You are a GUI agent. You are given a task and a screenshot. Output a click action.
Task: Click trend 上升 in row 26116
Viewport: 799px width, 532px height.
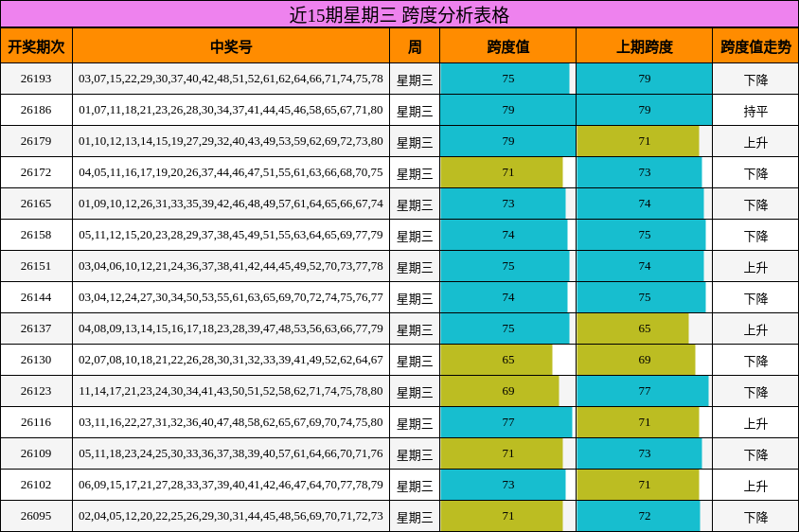tap(755, 423)
